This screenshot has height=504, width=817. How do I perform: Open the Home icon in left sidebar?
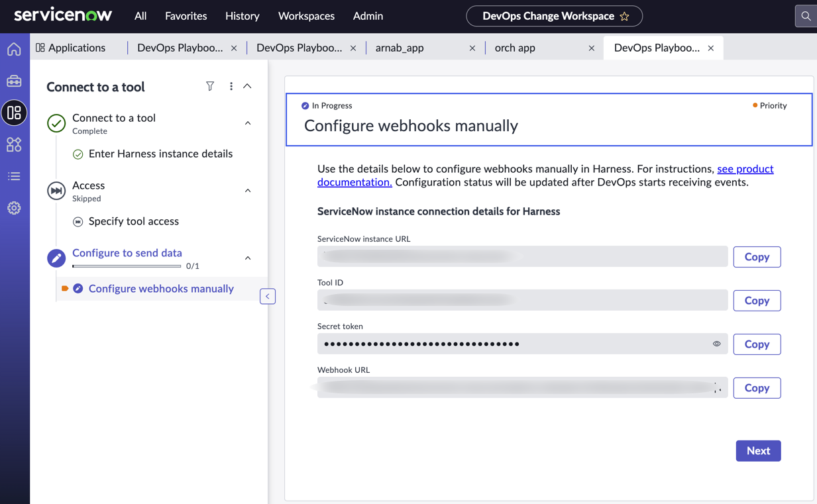click(14, 50)
